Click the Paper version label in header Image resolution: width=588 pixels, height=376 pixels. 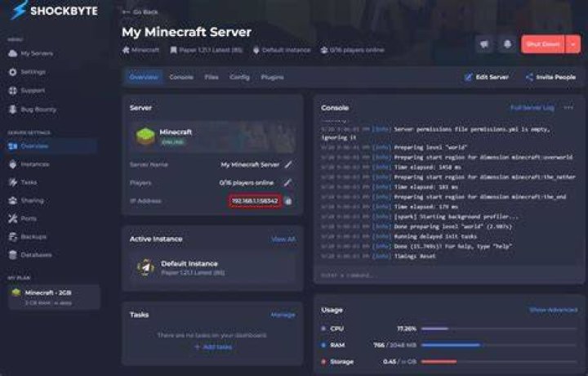pyautogui.click(x=207, y=50)
